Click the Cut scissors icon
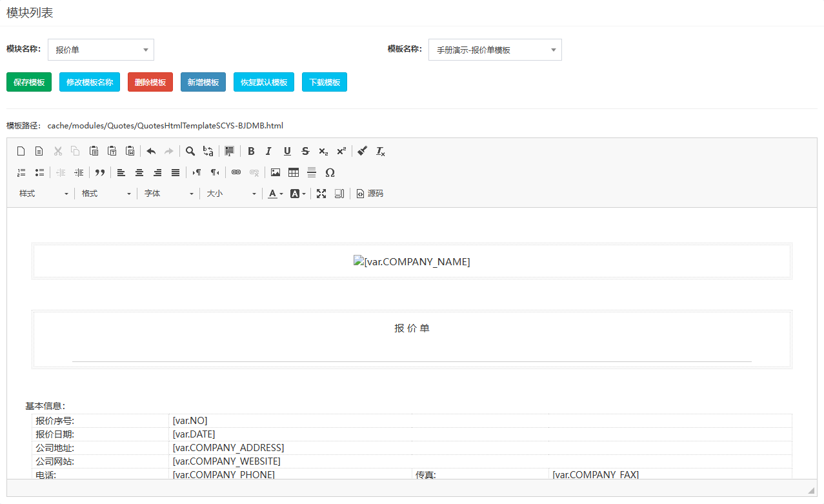 [x=57, y=152]
